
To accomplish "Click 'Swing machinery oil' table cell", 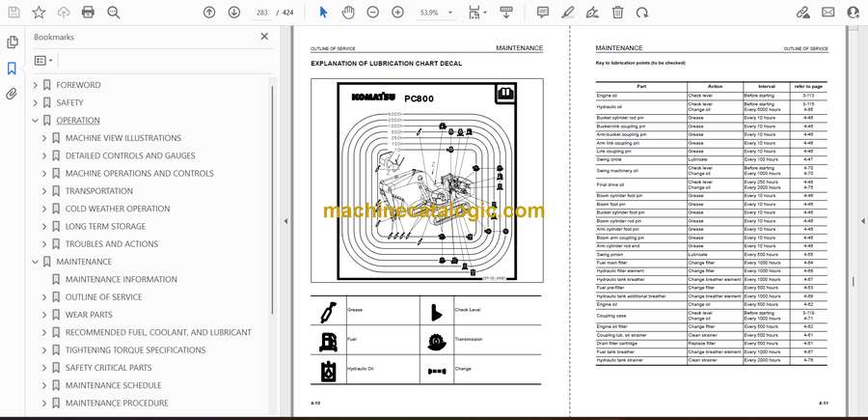I will point(641,171).
